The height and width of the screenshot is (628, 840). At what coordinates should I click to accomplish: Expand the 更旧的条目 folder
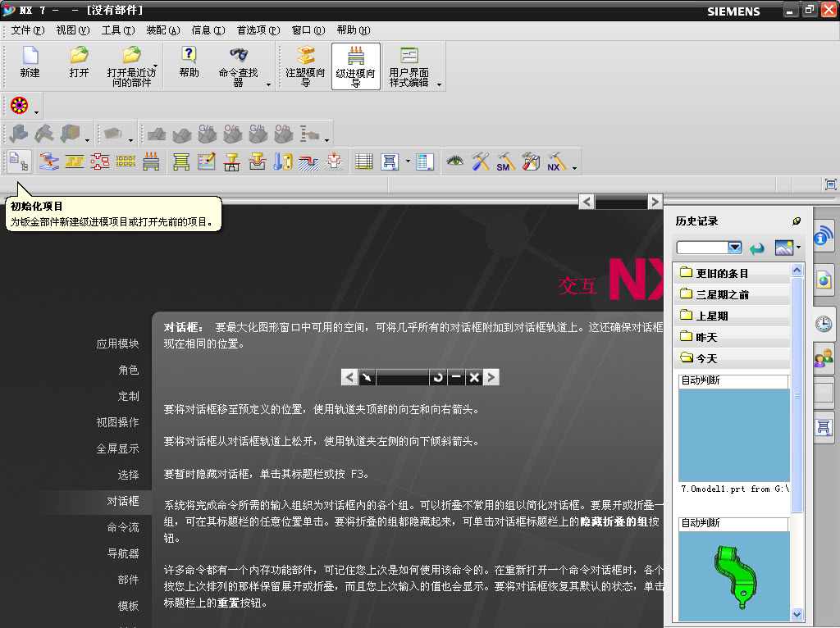[x=731, y=273]
